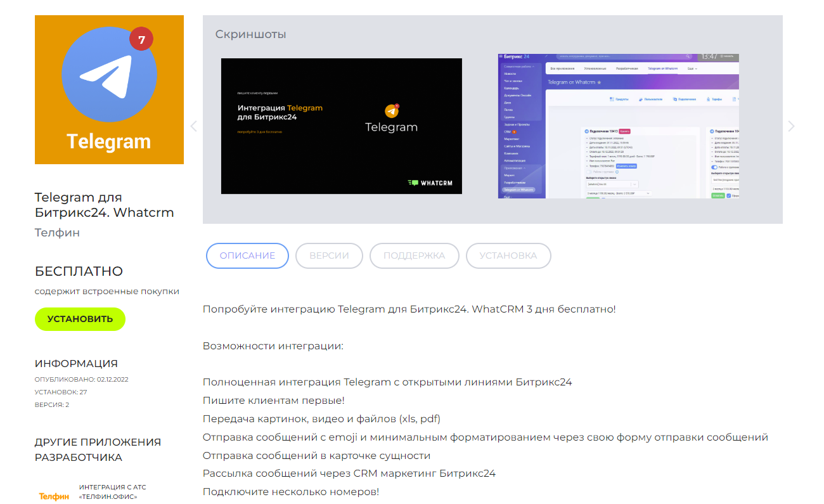The width and height of the screenshot is (824, 504).
Task: Click the Скриншоты section heading
Action: [x=250, y=34]
